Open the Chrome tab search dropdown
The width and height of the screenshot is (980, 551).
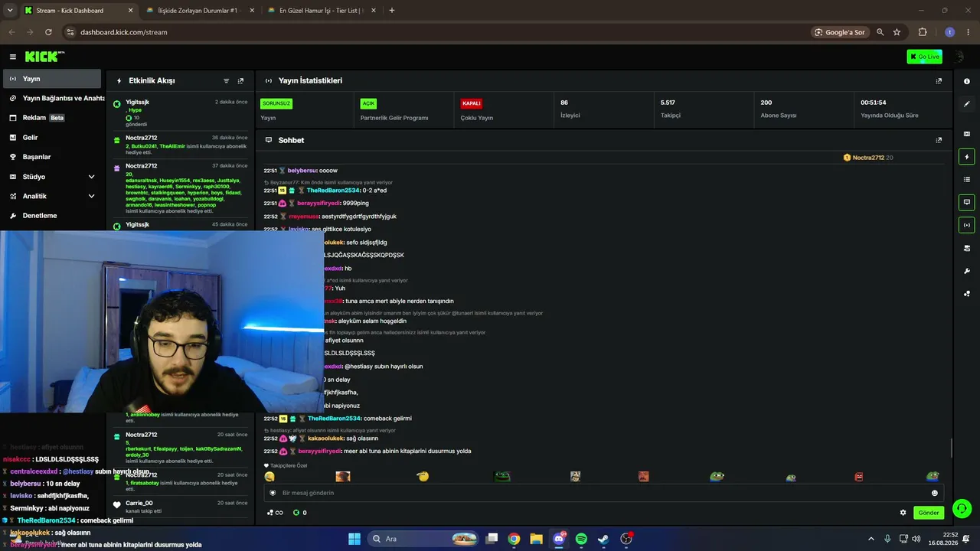10,10
